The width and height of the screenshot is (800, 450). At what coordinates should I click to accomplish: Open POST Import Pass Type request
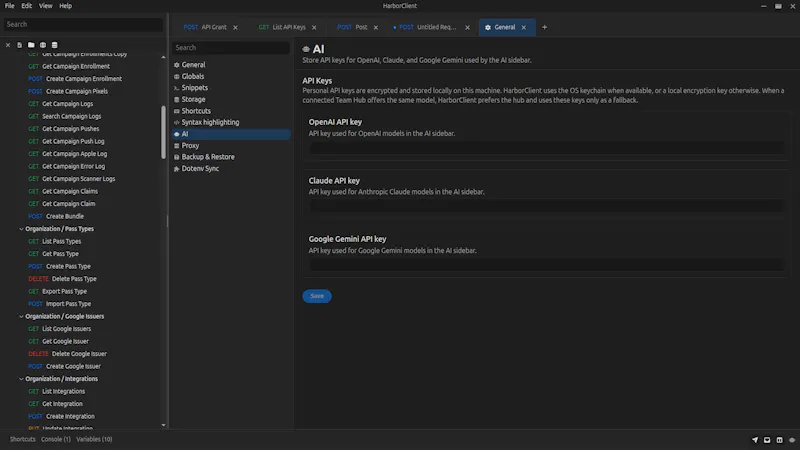59,304
